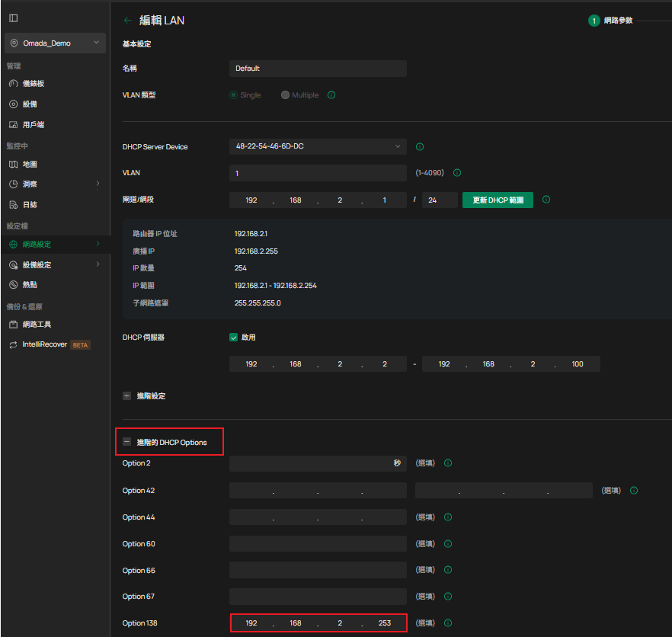Viewport: 672px width, 637px height.
Task: Open the DHCP Server Device dropdown
Action: 318,146
